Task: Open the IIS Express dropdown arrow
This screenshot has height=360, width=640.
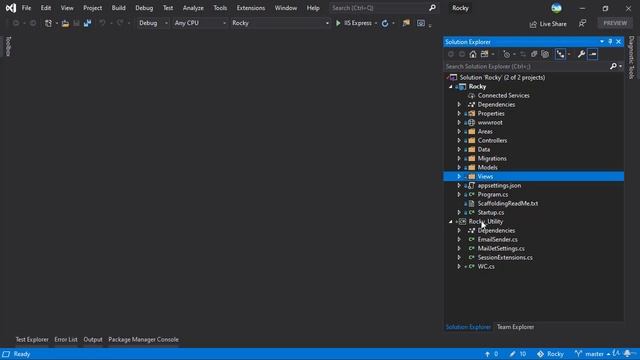Action: pos(376,23)
